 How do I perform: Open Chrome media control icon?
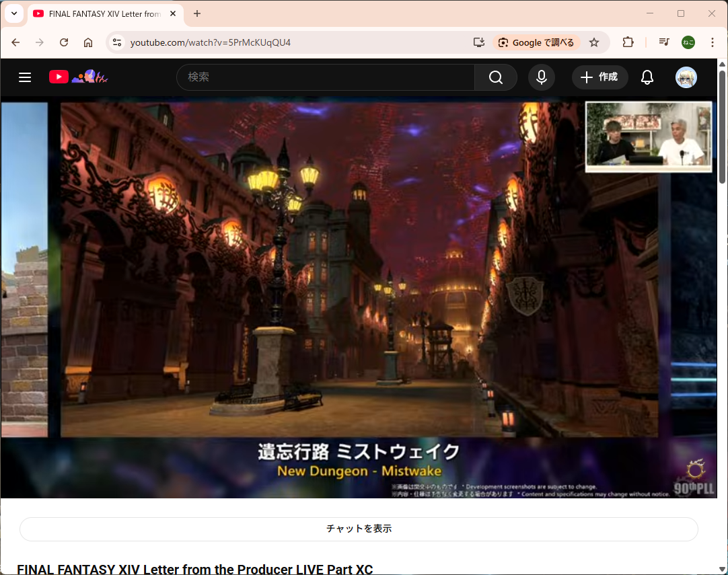[664, 42]
